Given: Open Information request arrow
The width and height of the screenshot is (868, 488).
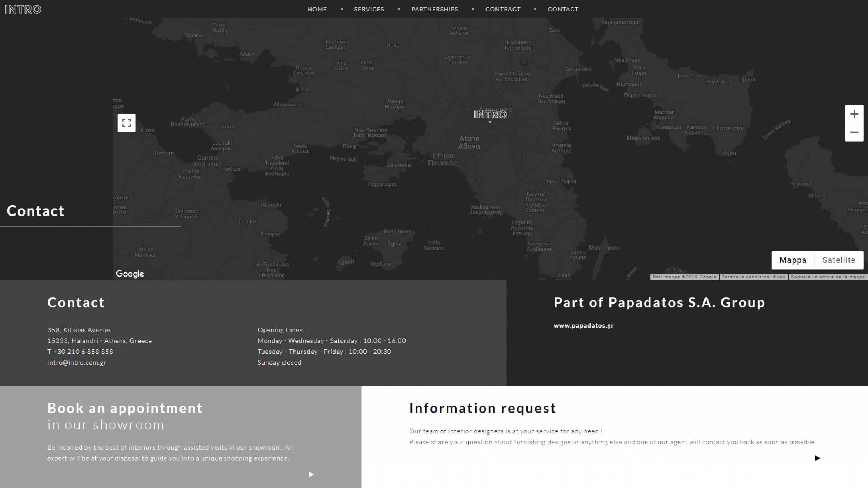Looking at the screenshot, I should [x=818, y=458].
